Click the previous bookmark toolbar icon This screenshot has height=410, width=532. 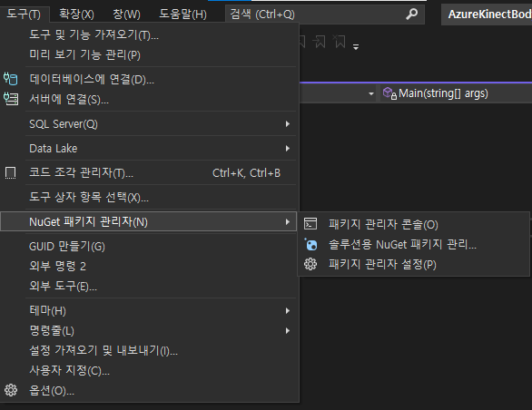click(319, 42)
